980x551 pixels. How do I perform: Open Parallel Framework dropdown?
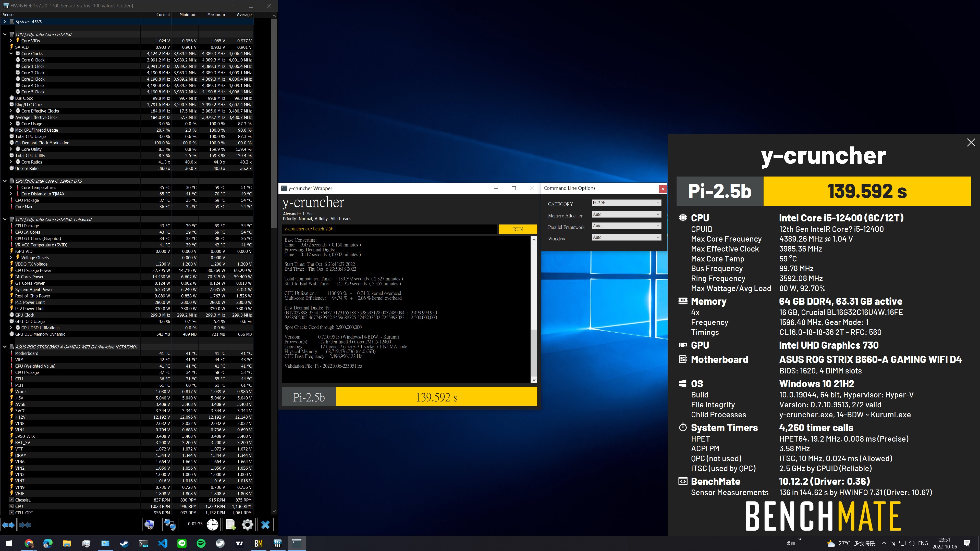click(x=626, y=226)
